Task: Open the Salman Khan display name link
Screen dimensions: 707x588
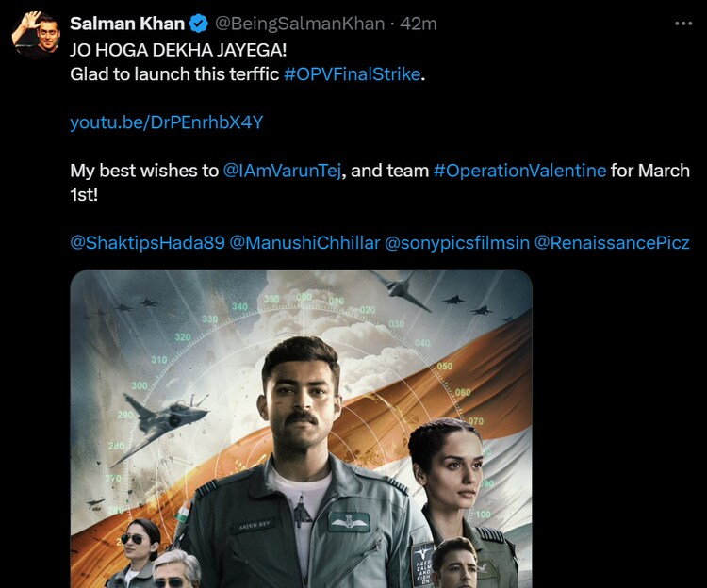Action: point(127,24)
